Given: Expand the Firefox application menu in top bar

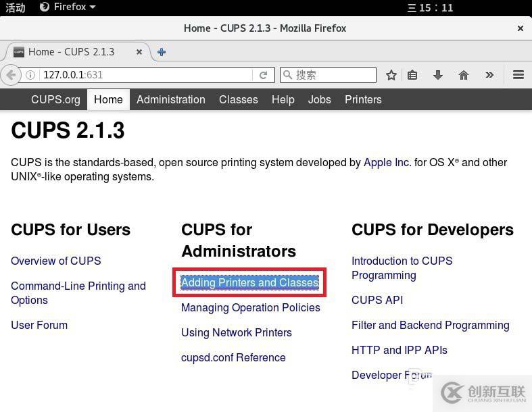Looking at the screenshot, I should 68,7.
